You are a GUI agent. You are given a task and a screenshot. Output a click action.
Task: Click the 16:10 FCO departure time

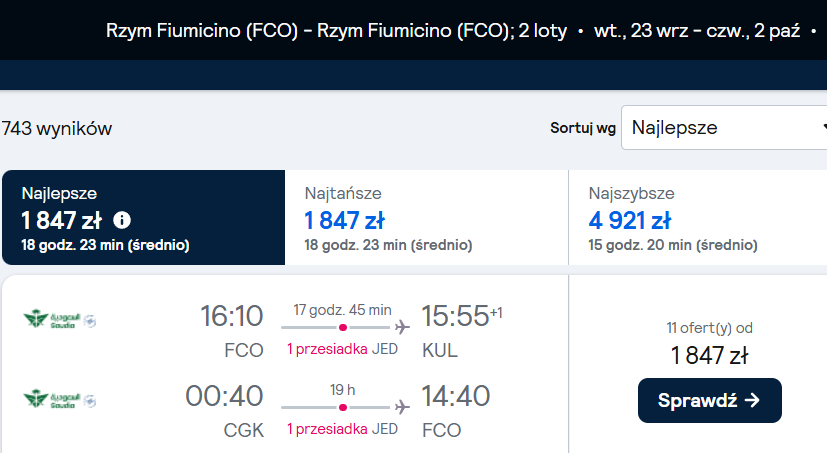pos(232,316)
